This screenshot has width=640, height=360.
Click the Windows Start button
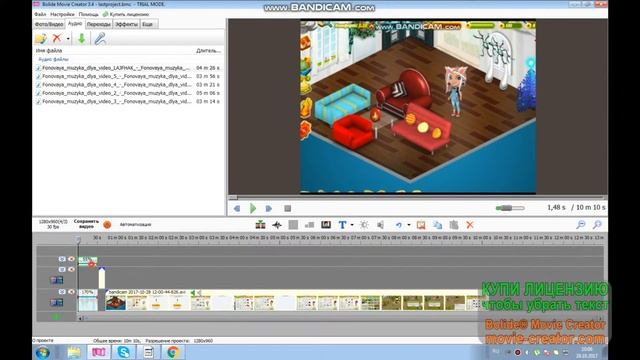pos(42,352)
